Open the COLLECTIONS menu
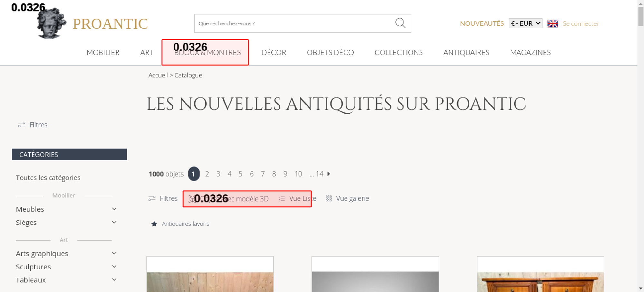This screenshot has width=644, height=292. (399, 52)
